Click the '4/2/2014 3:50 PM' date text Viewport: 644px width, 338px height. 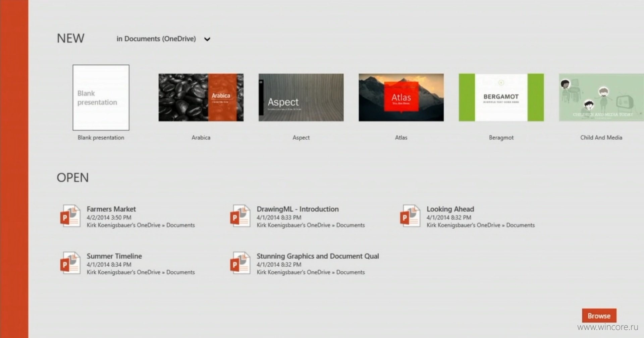(x=109, y=217)
